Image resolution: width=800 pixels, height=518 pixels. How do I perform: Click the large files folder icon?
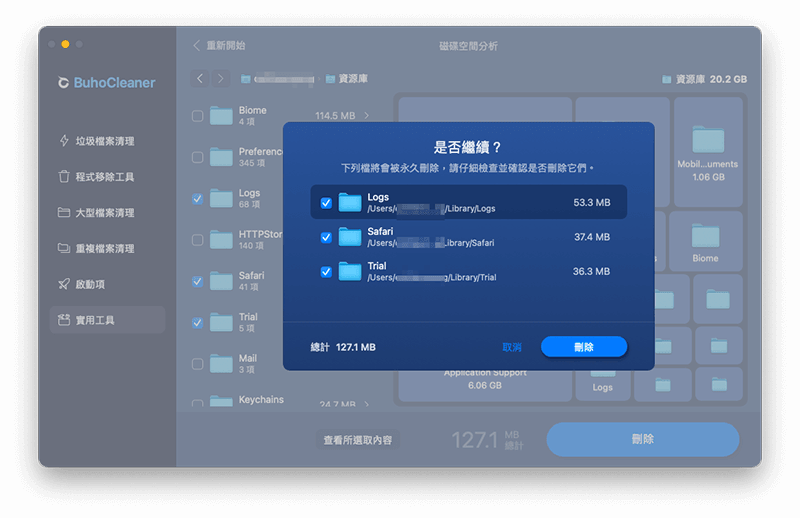coord(64,212)
